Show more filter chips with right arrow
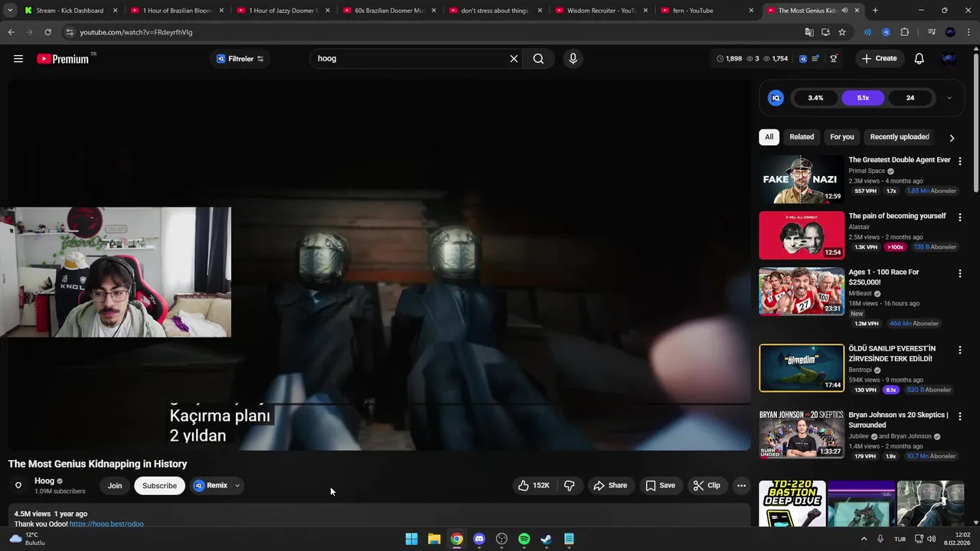The image size is (980, 551). (x=952, y=138)
